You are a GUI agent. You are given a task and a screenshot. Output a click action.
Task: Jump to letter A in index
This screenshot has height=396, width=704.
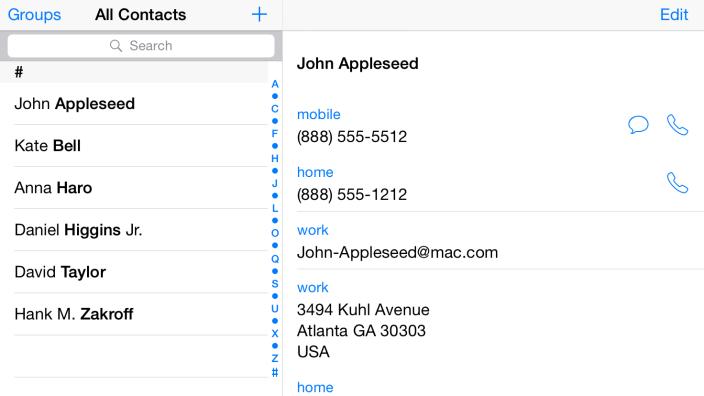point(275,84)
